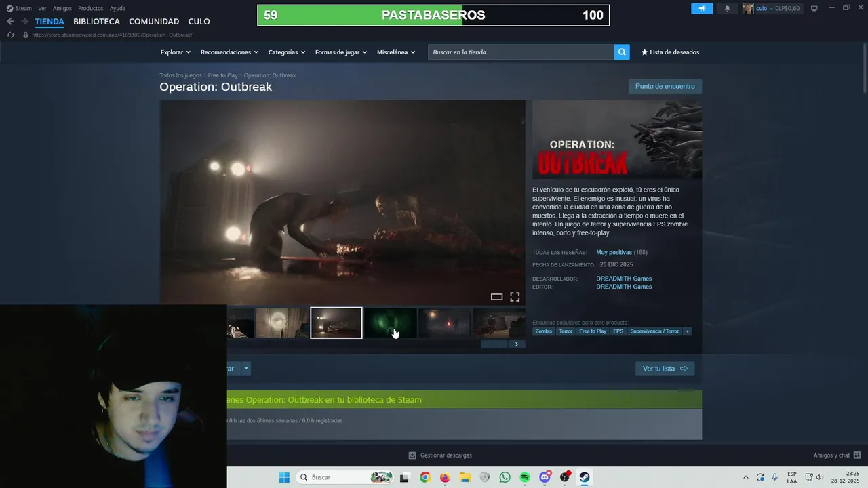Open the CULO profile tab
868x488 pixels.
(x=199, y=22)
